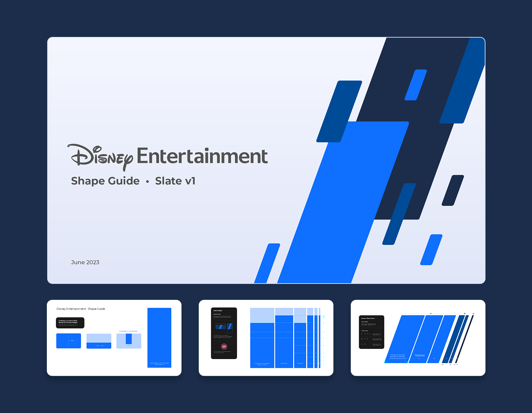Open the Creating a Custom Slate thumbnail
Screen dimensions: 532x413
click(x=114, y=338)
